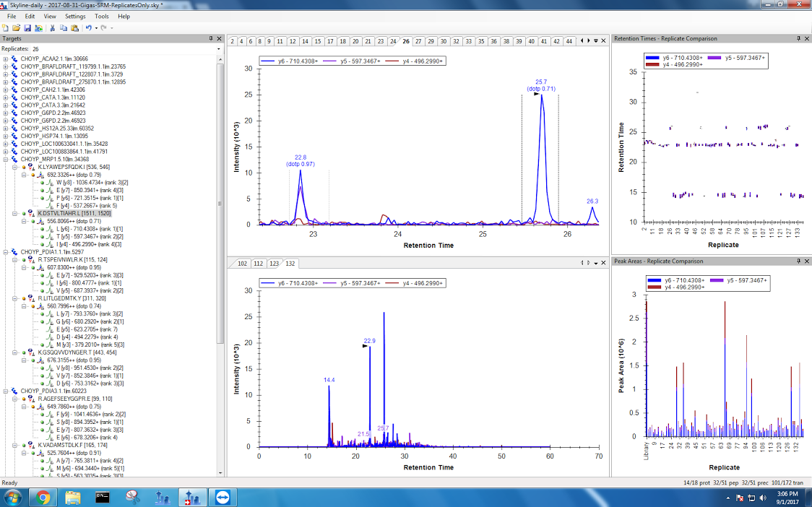Collapse the CHOYP_MRP1.5.10 protein node

tap(6, 160)
